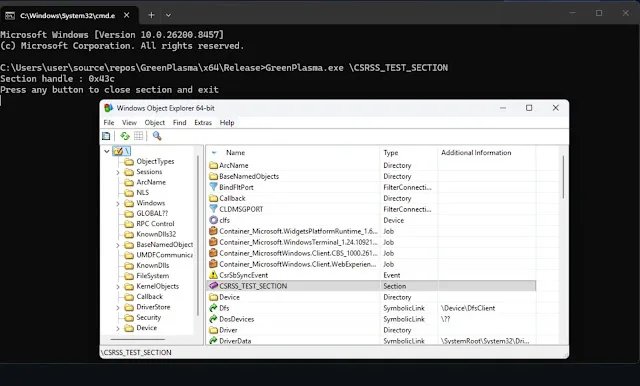
Task: Select the Client.CBS container job icon
Action: [x=213, y=253]
